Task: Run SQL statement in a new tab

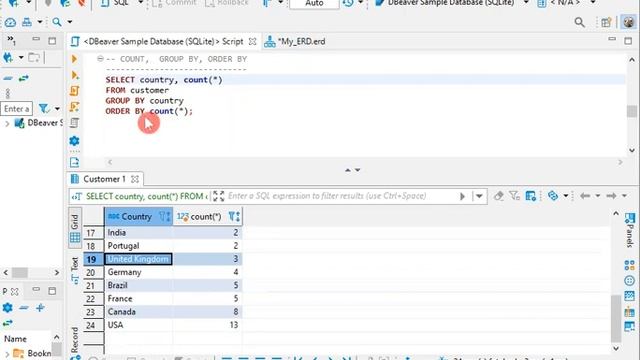Action: [74, 75]
